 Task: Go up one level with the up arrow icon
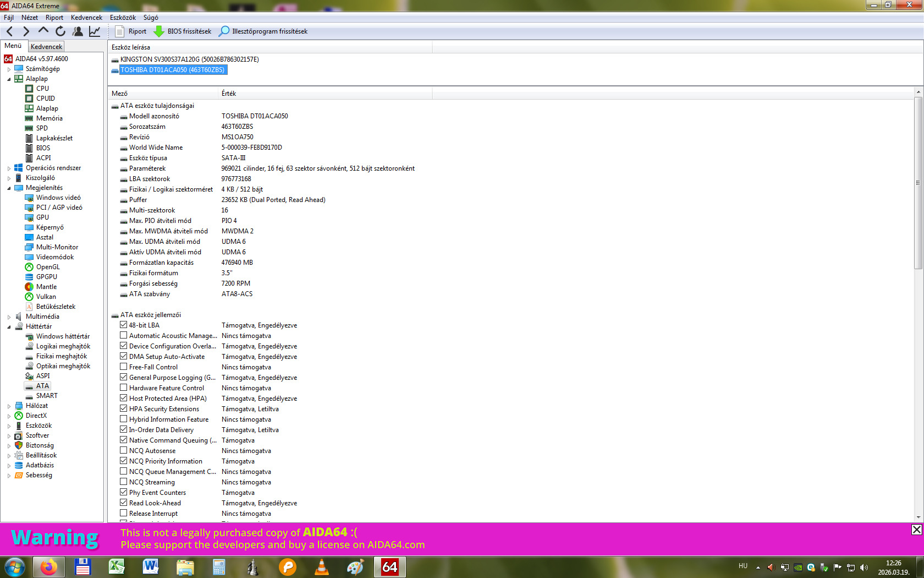pos(43,31)
